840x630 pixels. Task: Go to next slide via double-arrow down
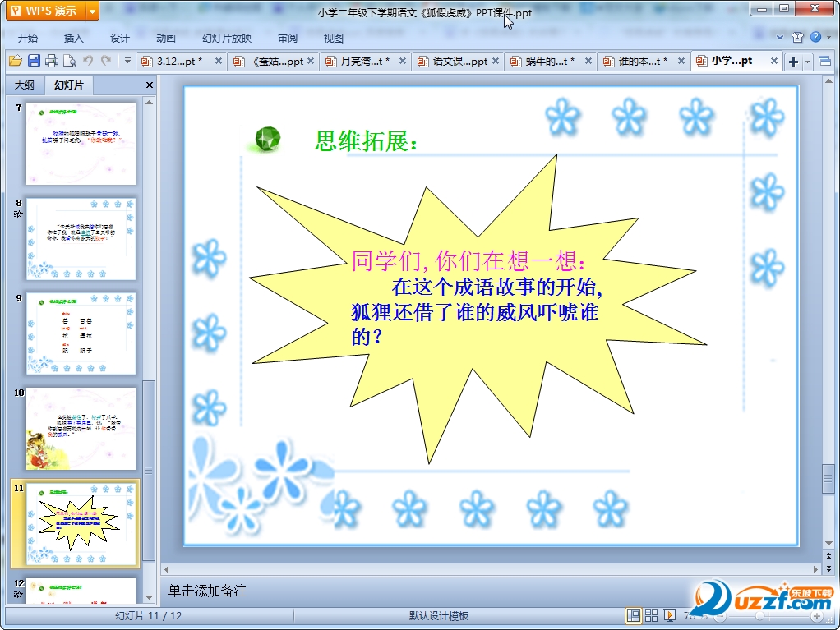(828, 568)
